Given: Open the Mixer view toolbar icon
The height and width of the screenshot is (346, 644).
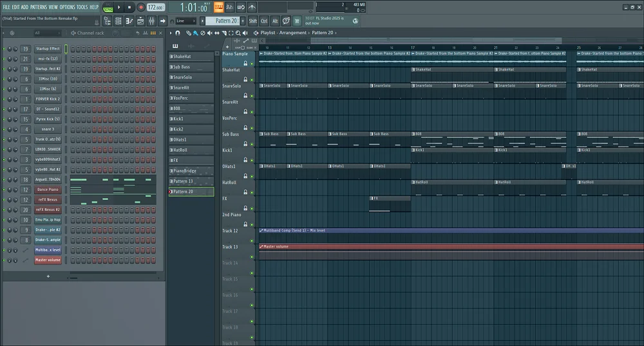Looking at the screenshot, I should click(151, 21).
